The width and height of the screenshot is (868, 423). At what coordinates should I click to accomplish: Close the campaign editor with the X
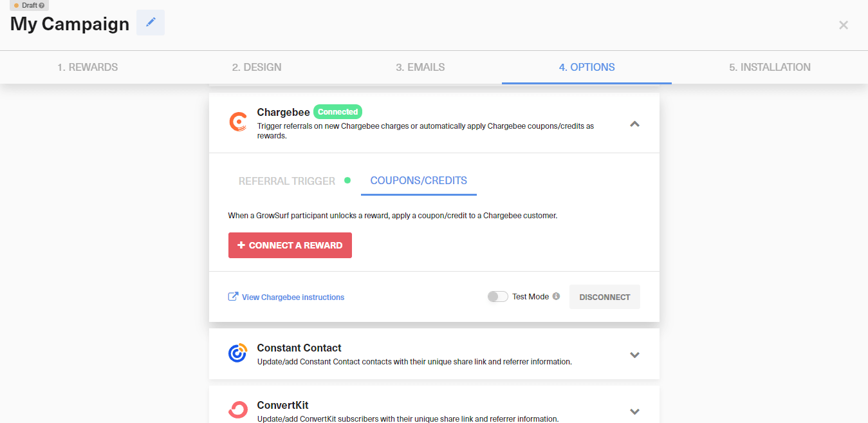(x=843, y=25)
